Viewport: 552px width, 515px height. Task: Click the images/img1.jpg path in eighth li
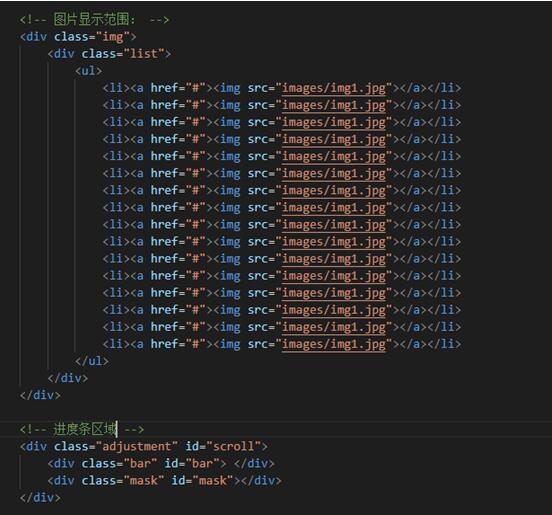334,207
